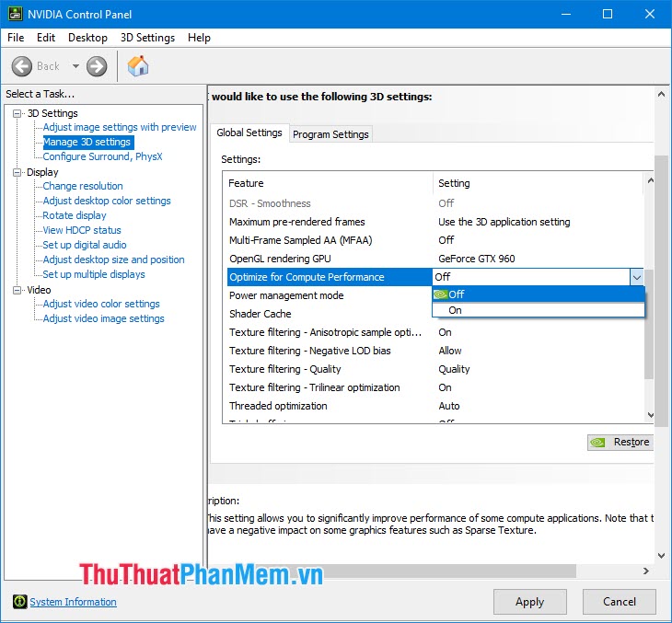Click the Optimize for Compute Performance dropdown arrow
Viewport: 672px width, 623px height.
(636, 277)
